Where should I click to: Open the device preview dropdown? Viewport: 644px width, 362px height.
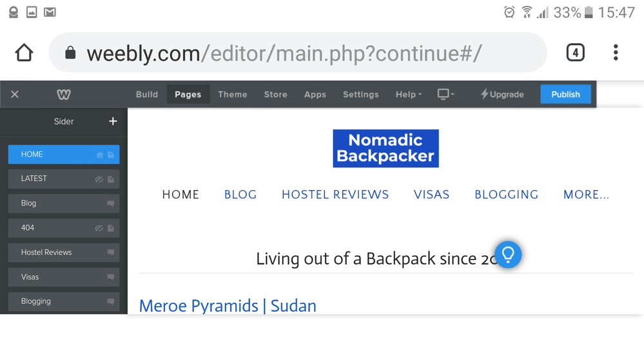(x=445, y=94)
